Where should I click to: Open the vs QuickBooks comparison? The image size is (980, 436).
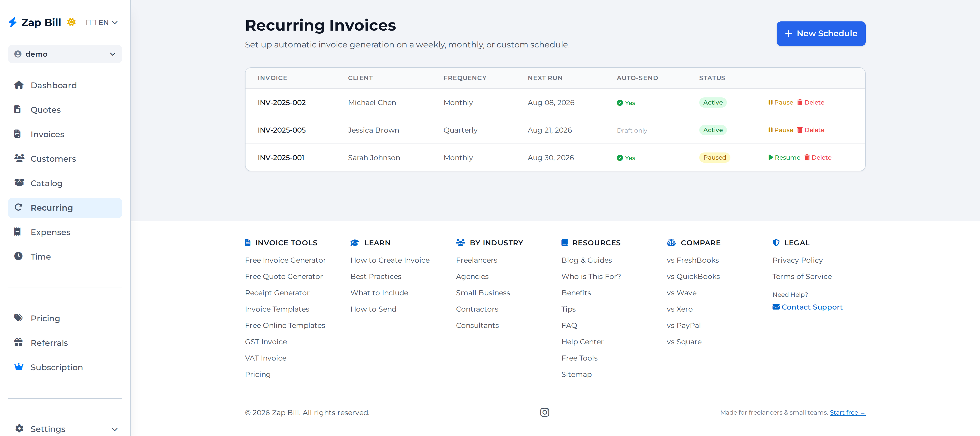[x=693, y=276]
